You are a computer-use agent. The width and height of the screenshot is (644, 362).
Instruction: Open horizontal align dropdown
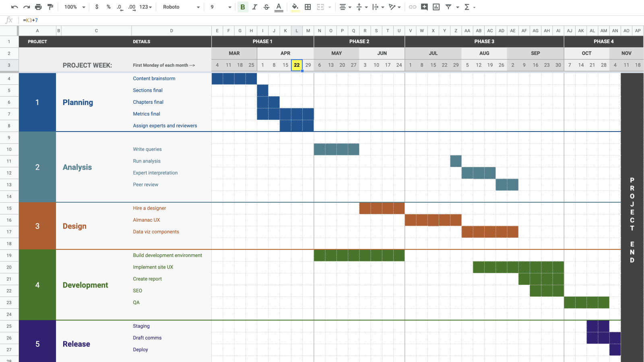click(x=345, y=7)
